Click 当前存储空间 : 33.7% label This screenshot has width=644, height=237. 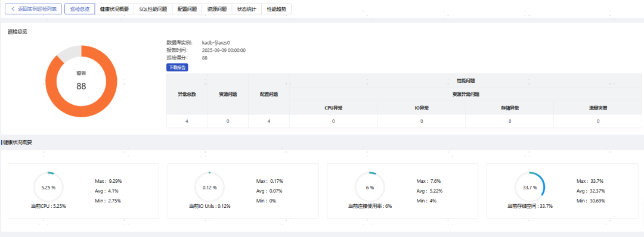click(530, 206)
